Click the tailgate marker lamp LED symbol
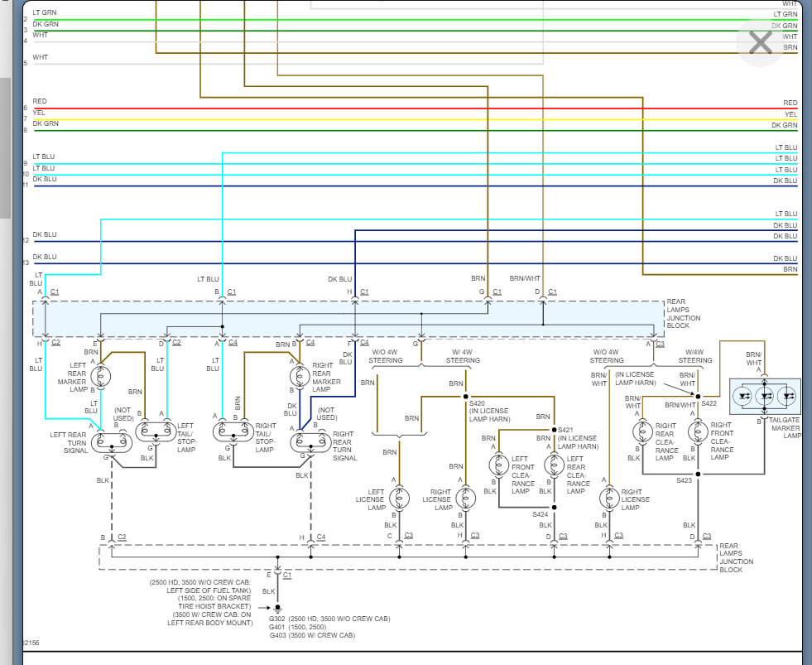812x665 pixels. pyautogui.click(x=765, y=397)
